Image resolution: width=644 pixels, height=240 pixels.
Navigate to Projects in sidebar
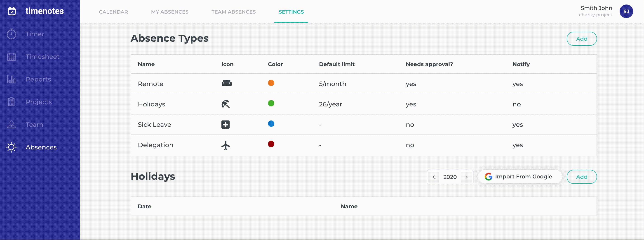click(x=39, y=102)
